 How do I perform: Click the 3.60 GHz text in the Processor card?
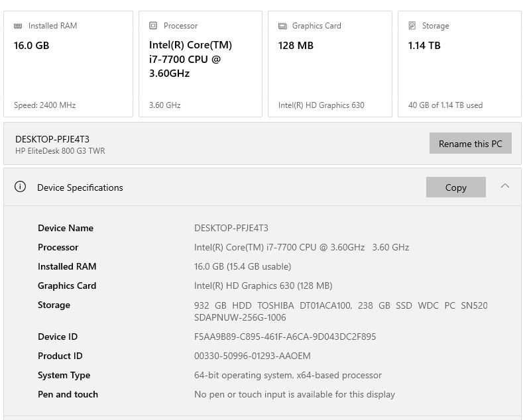pyautogui.click(x=165, y=105)
